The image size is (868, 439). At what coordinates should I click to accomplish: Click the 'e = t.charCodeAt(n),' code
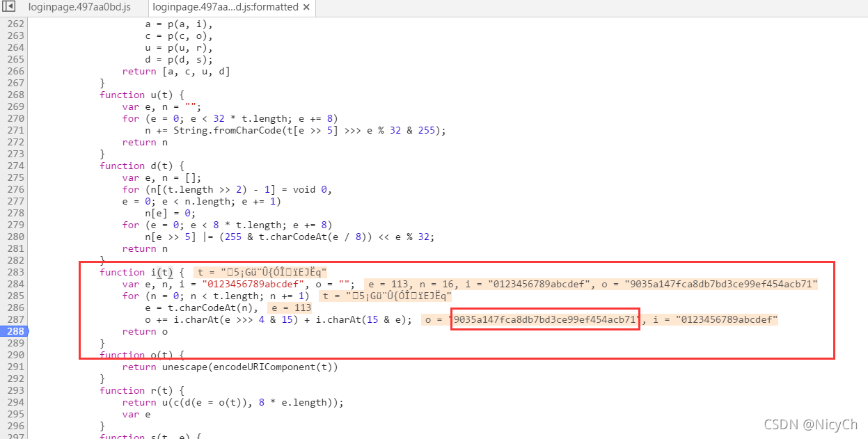(x=202, y=308)
